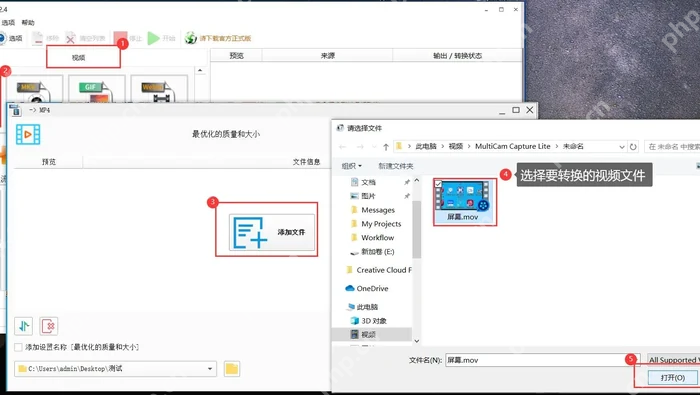700x395 pixels.
Task: Click the 请下载官方正式版 globe link
Action: click(x=218, y=38)
